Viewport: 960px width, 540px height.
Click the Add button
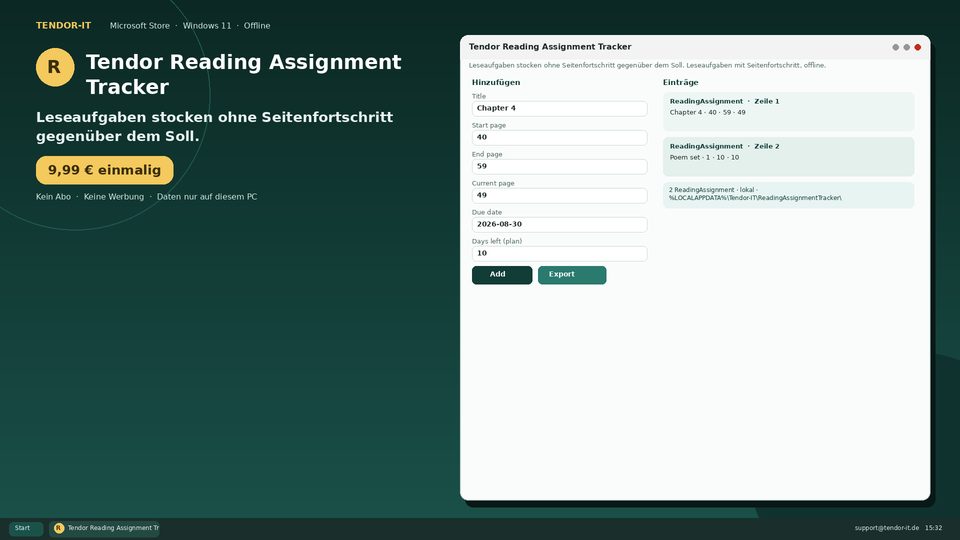[501, 275]
